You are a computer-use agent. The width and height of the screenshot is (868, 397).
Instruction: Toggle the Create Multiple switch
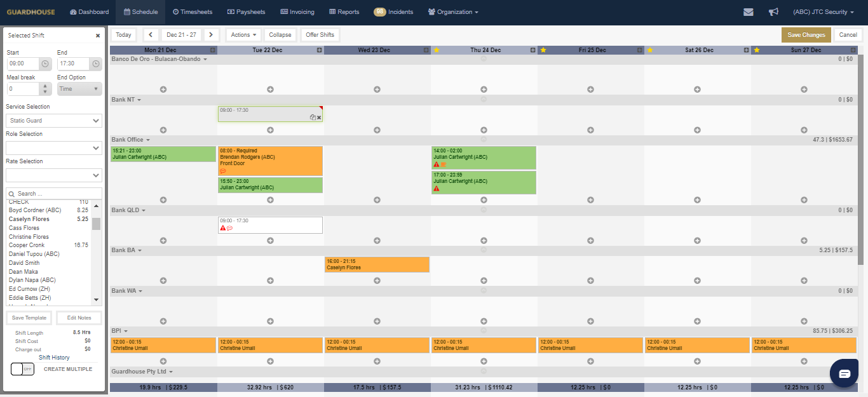(22, 369)
